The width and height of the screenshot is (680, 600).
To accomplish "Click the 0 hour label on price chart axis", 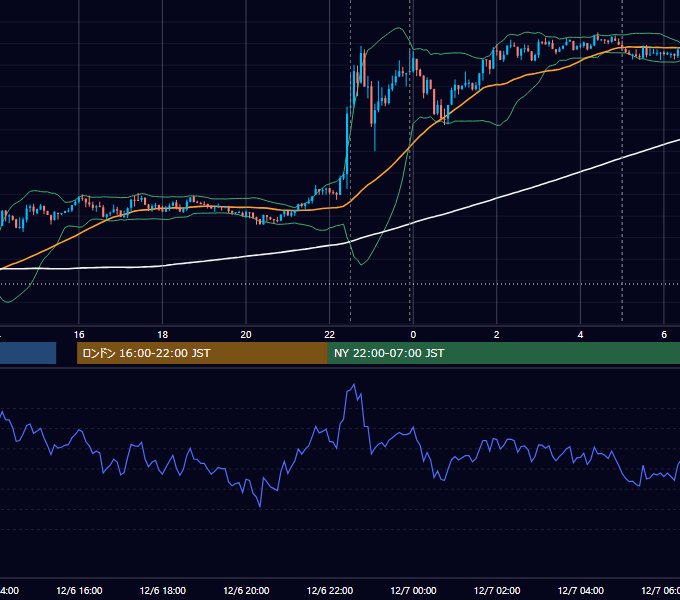I will (x=413, y=335).
